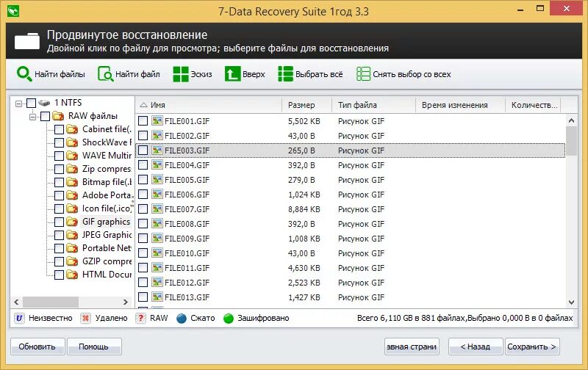Click the 8,884 KB size cell
588x370 pixels.
tap(304, 209)
